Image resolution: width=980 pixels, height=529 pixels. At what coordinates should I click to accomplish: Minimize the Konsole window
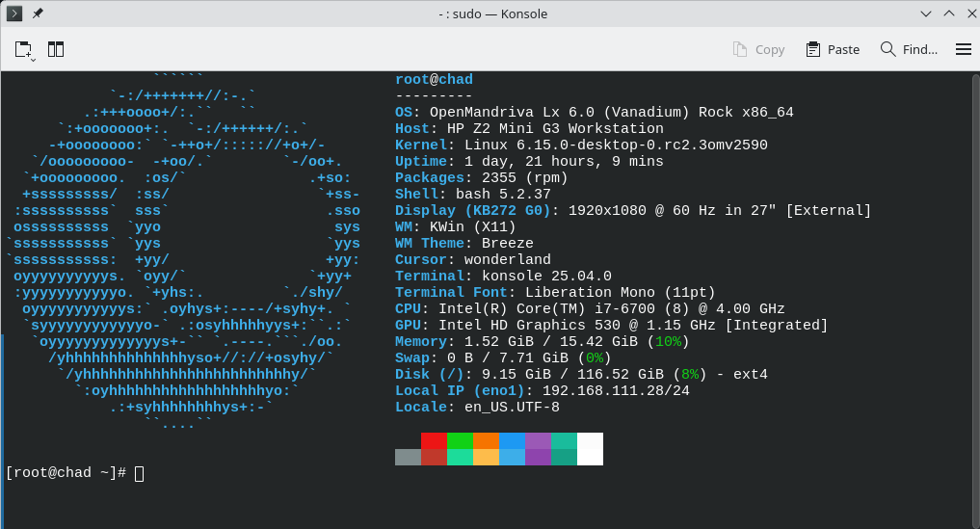[x=926, y=13]
